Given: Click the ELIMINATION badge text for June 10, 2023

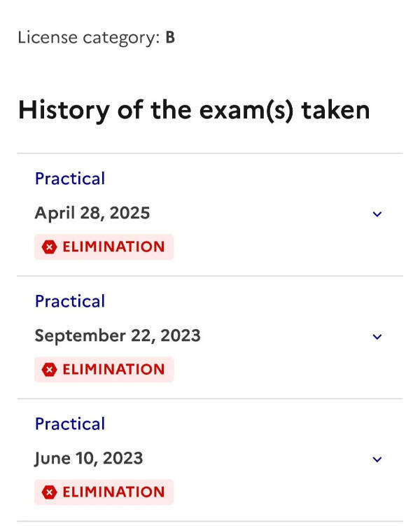Looking at the screenshot, I should 113,492.
